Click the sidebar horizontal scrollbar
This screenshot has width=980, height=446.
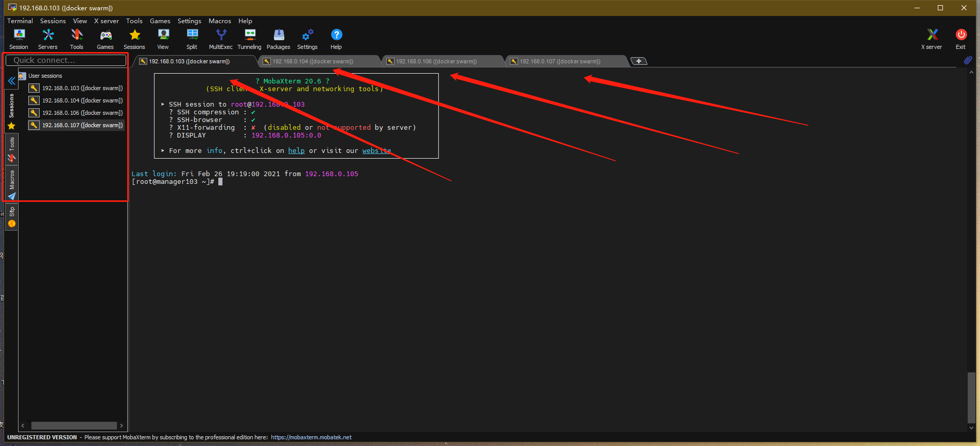pos(73,425)
